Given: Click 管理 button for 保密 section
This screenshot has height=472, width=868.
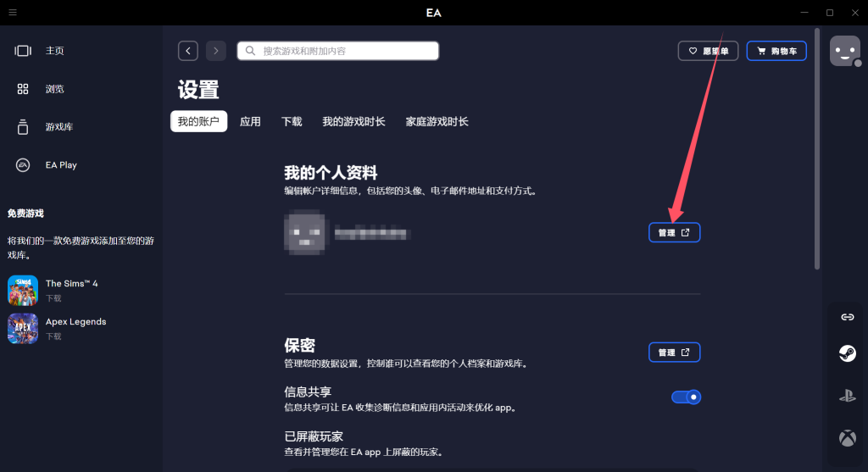Looking at the screenshot, I should click(x=674, y=353).
